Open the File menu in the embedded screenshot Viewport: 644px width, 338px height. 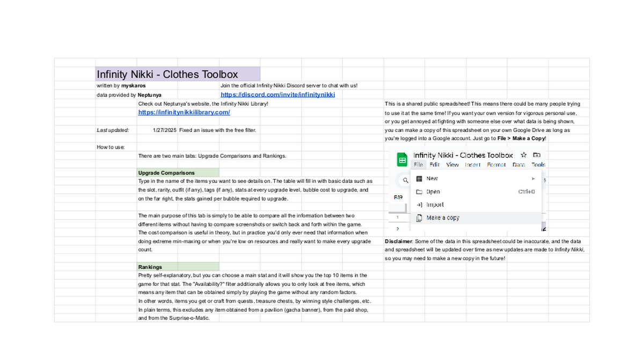(418, 165)
